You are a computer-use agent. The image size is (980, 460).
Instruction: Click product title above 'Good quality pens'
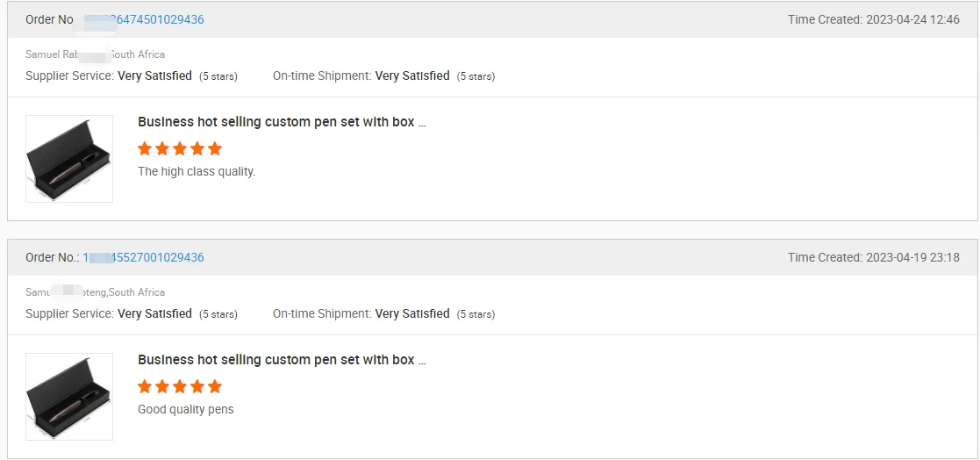282,360
